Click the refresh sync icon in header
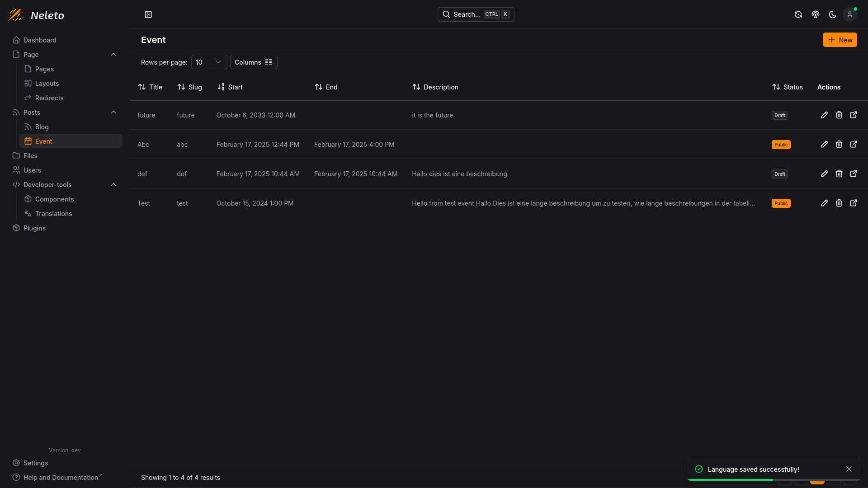Viewport: 868px width, 488px height. click(x=798, y=14)
